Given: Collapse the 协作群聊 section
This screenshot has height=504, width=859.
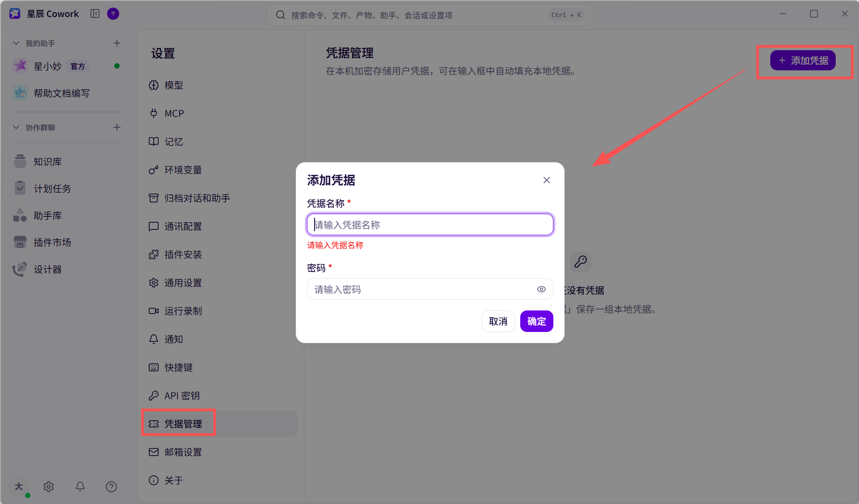Looking at the screenshot, I should click(17, 127).
